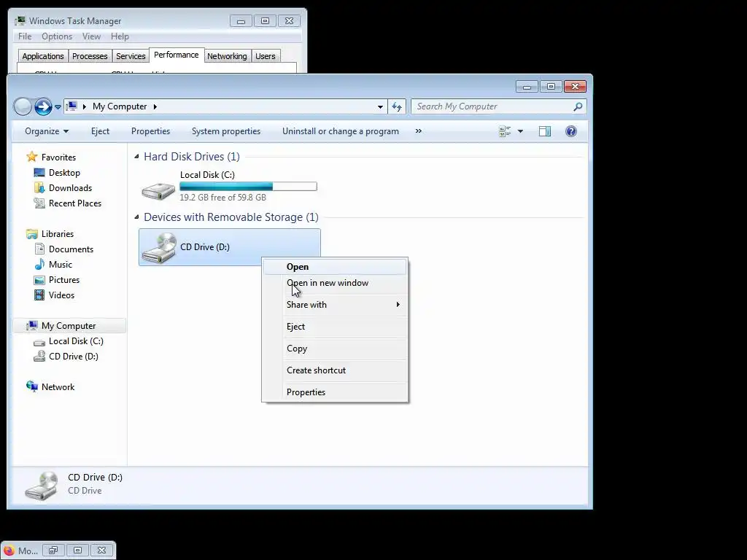Image resolution: width=747 pixels, height=560 pixels.
Task: Open Task Manager Options menu
Action: click(57, 36)
